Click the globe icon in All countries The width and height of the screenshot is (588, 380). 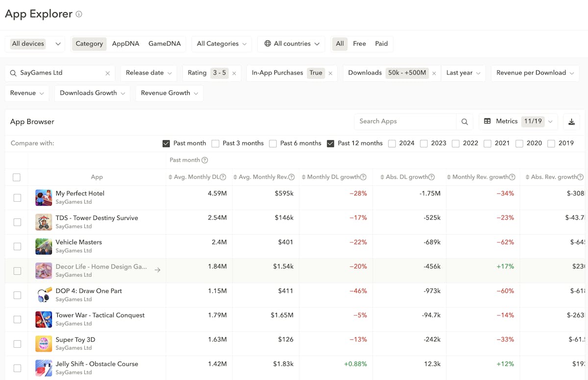point(268,44)
